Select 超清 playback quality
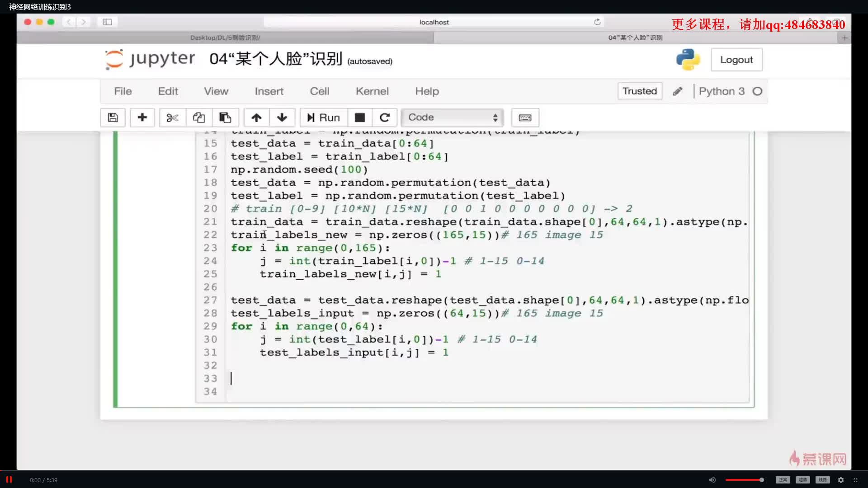Image resolution: width=868 pixels, height=488 pixels. [x=802, y=480]
